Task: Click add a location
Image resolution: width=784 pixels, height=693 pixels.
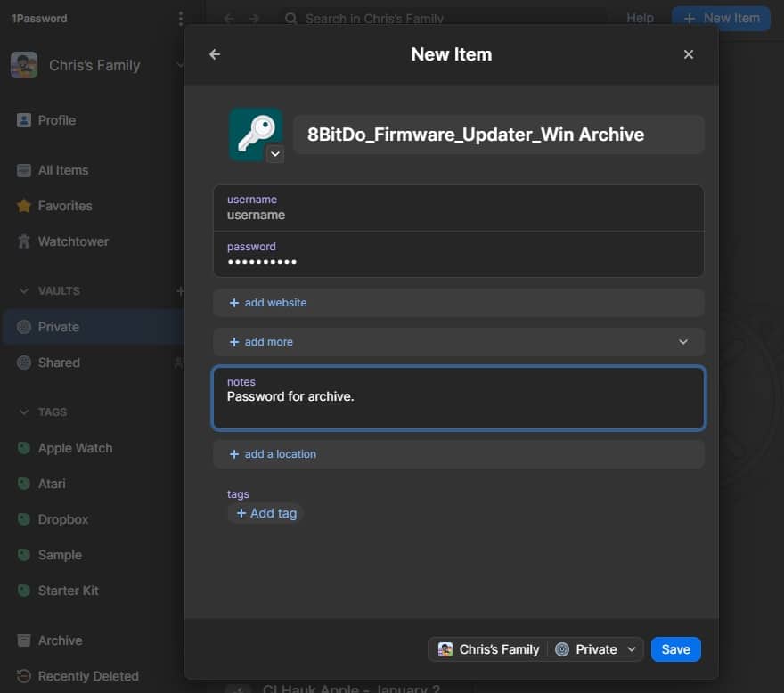Action: [x=459, y=454]
